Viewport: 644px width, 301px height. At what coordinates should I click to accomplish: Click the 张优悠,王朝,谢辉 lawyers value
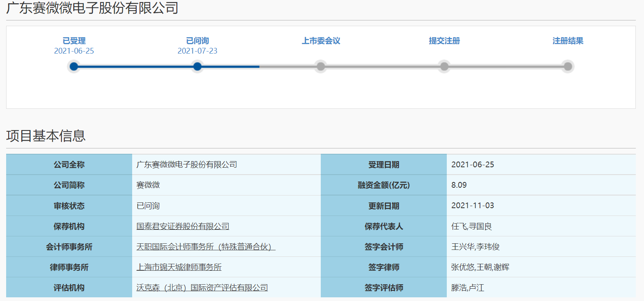click(480, 267)
